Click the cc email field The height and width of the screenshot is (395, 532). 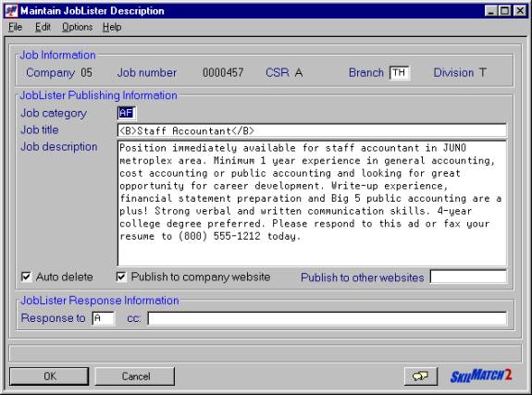(x=328, y=318)
